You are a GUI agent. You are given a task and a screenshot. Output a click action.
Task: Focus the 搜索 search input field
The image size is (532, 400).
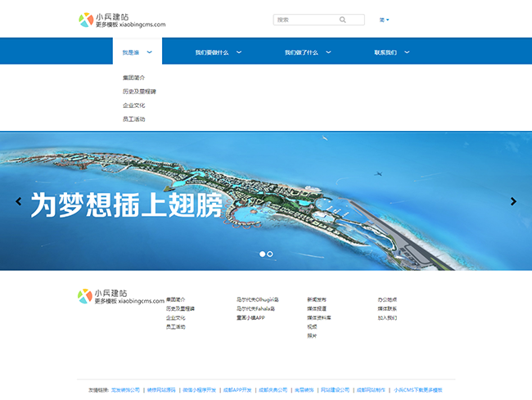(x=319, y=20)
